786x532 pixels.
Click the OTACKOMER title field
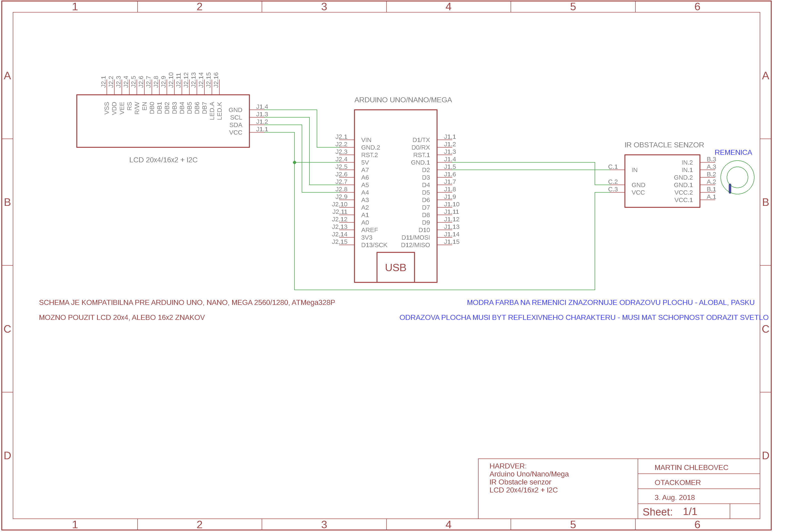pyautogui.click(x=677, y=482)
